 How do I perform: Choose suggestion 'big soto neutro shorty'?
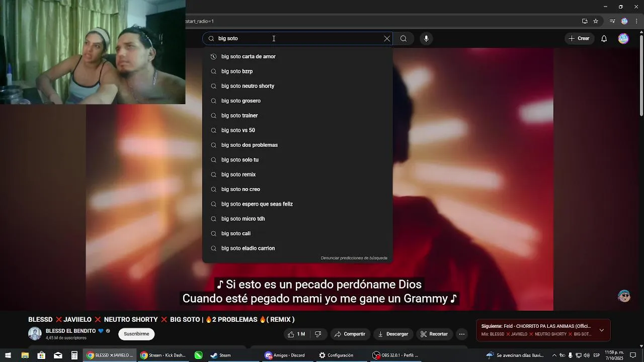[297, 86]
